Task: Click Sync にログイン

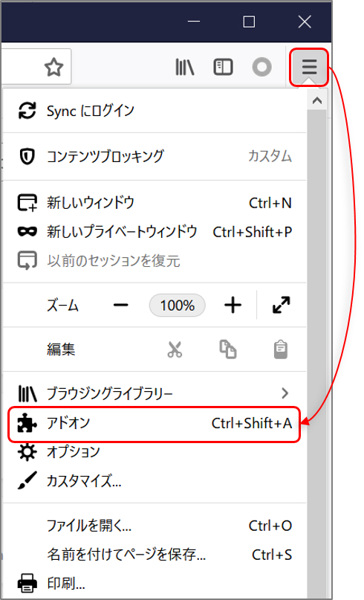Action: (155, 111)
